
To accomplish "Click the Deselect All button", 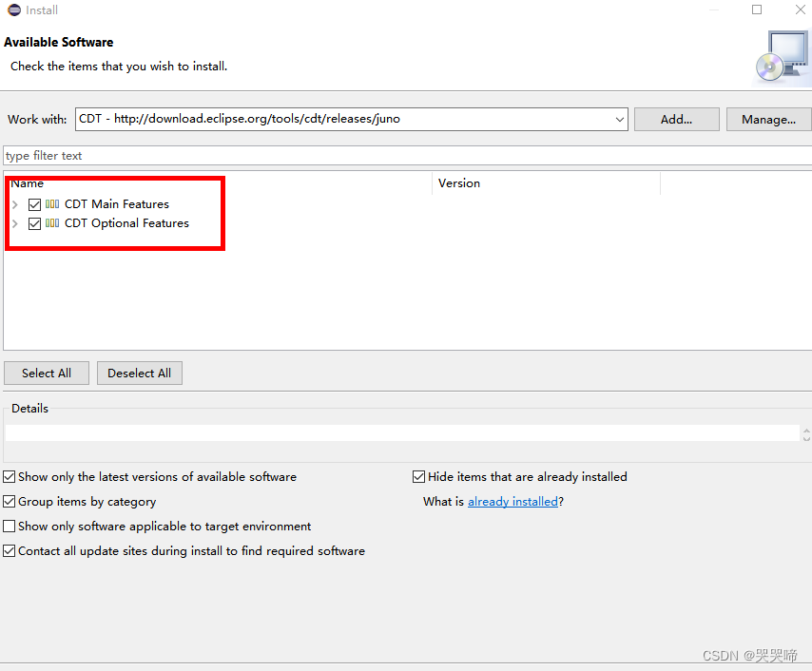I will [140, 373].
